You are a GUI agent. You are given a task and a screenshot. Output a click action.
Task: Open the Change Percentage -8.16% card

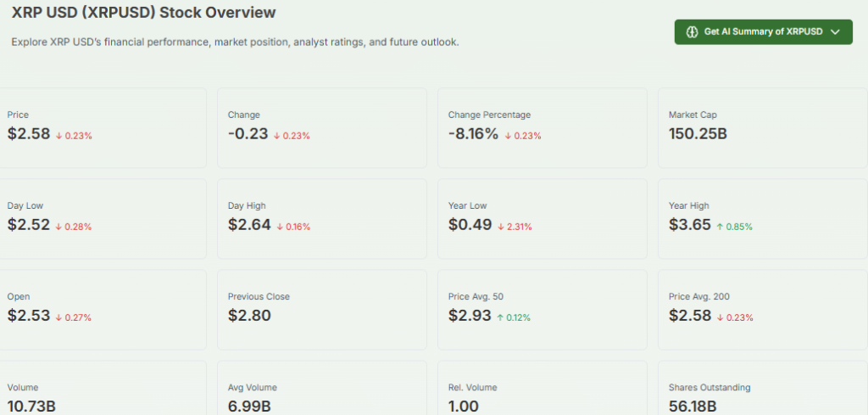[542, 127]
